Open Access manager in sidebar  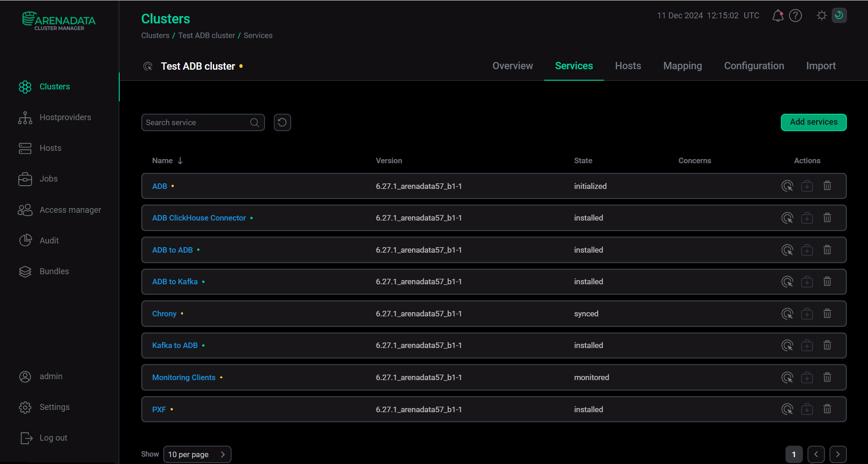pos(70,210)
